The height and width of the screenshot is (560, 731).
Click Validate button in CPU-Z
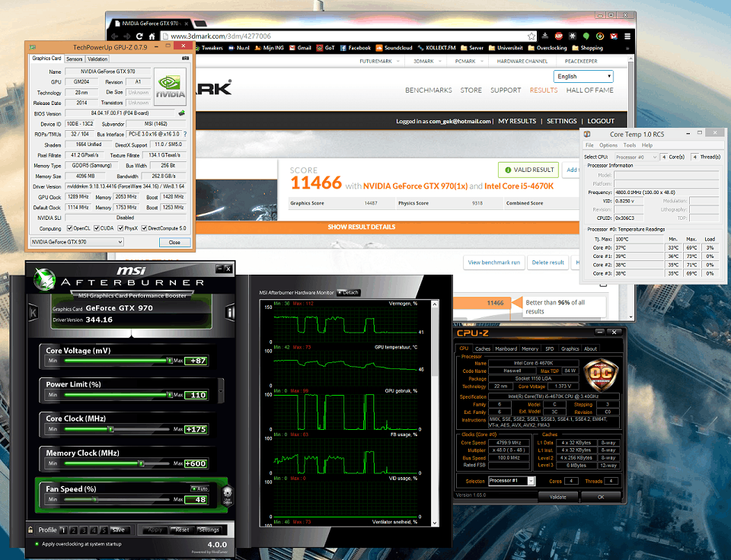(557, 497)
